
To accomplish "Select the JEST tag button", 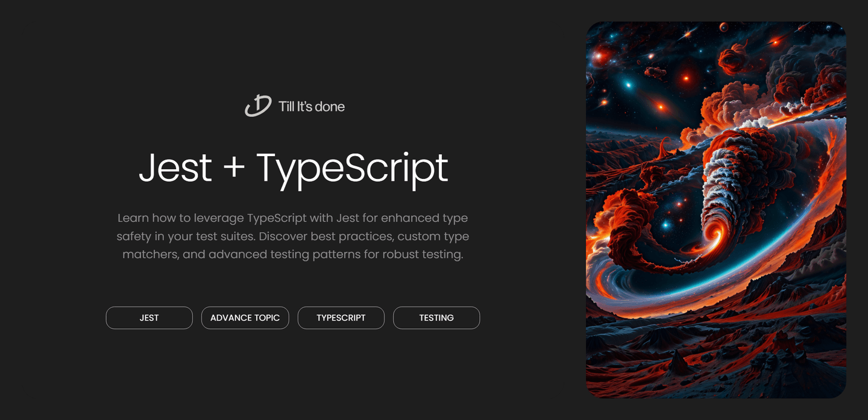I will (x=149, y=318).
